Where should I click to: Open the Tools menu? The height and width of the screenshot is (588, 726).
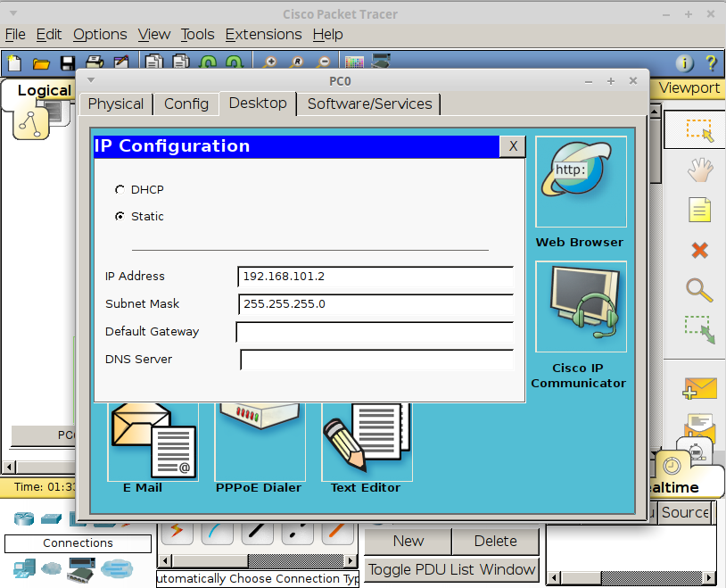click(197, 35)
